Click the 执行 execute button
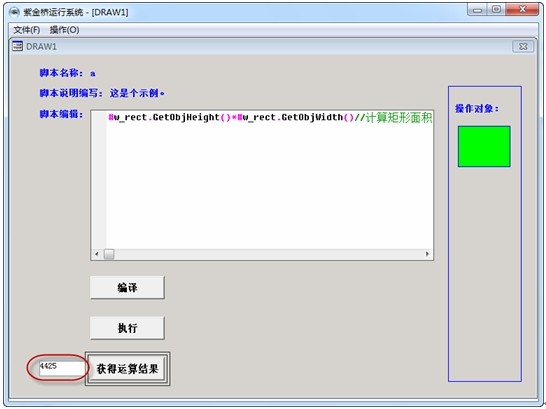 pos(127,328)
